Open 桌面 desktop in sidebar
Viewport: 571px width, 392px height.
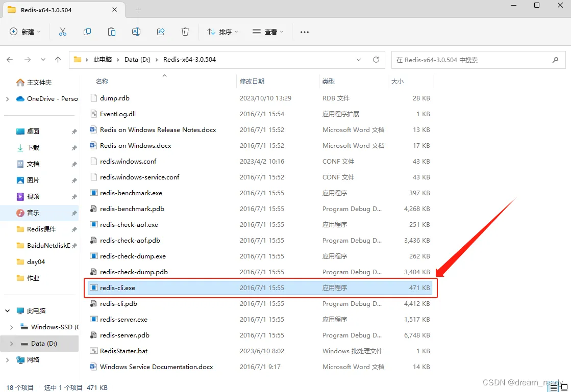coord(28,132)
